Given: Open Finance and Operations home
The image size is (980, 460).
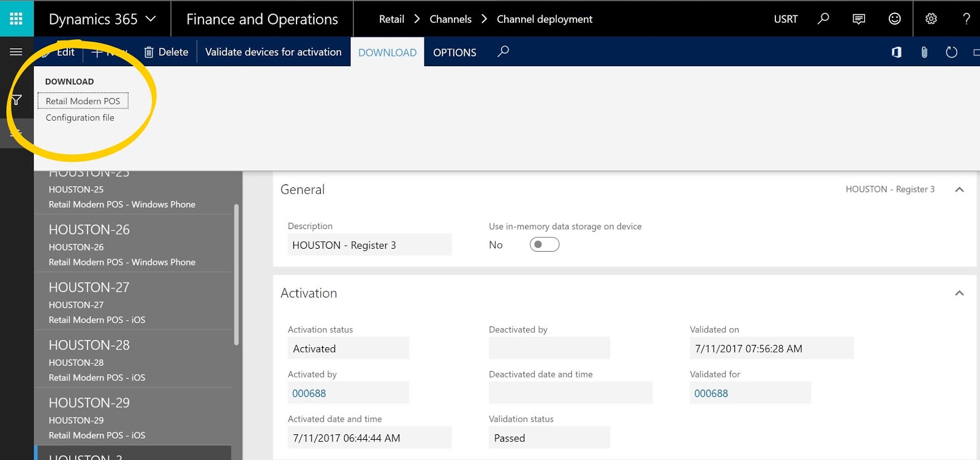Looking at the screenshot, I should click(x=262, y=19).
